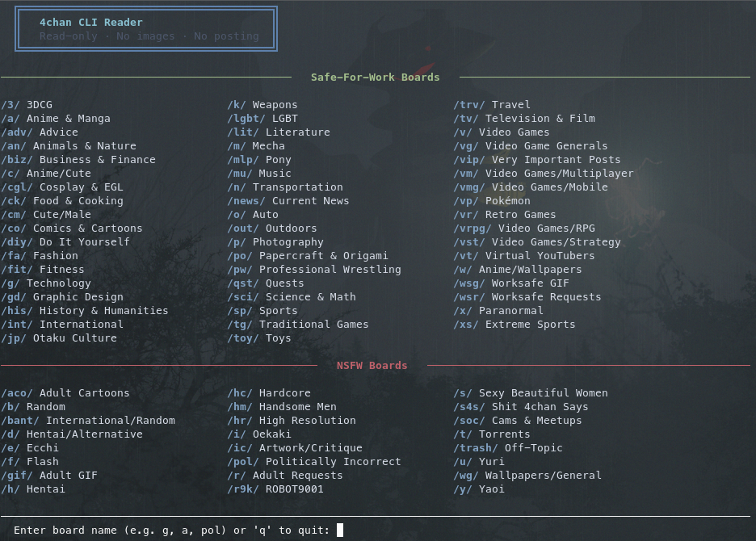756x541 pixels.
Task: Click /tg/ Traditional Games
Action: coord(298,324)
